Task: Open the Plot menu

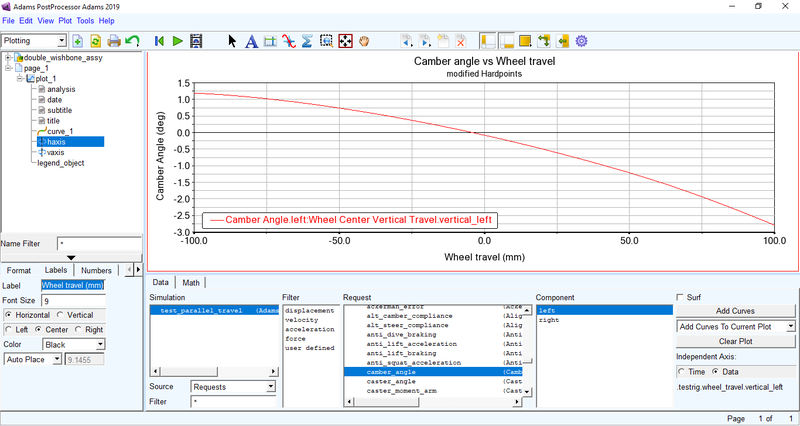Action: (x=66, y=20)
